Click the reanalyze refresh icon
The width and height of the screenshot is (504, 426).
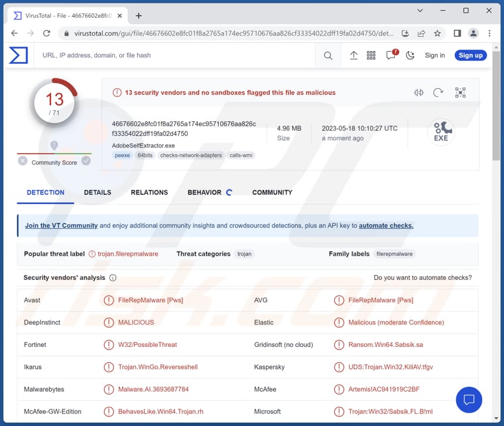tap(438, 92)
